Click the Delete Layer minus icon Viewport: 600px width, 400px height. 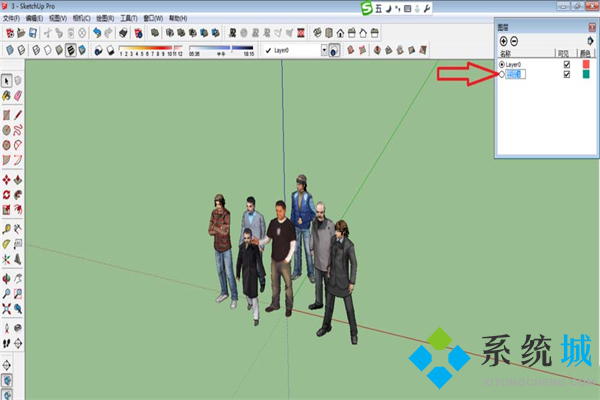click(x=514, y=41)
